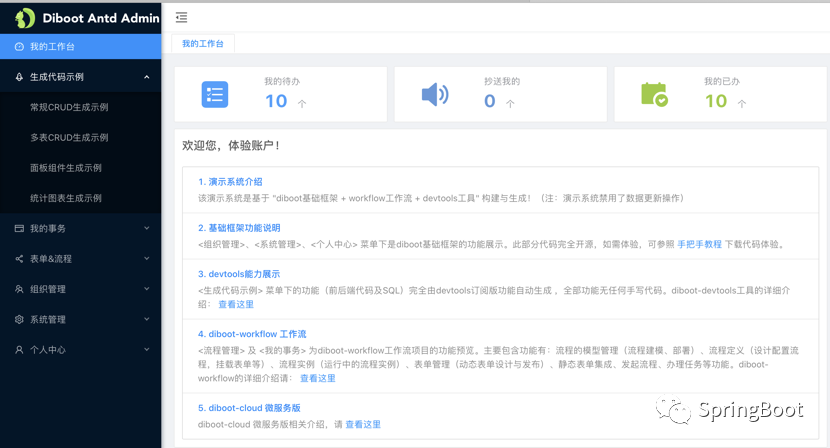Click heading 4. diboot-workflow 工作流
Screen dimensions: 830x448
[252, 334]
